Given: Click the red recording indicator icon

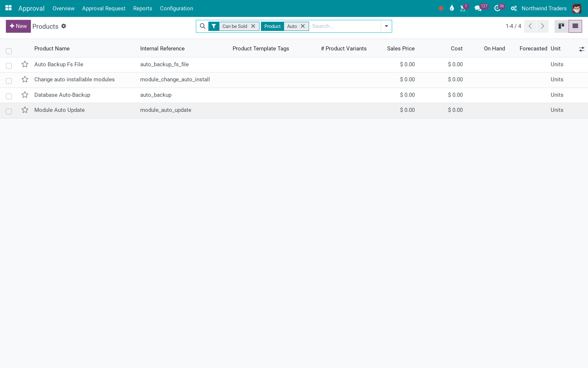Looking at the screenshot, I should pos(441,8).
